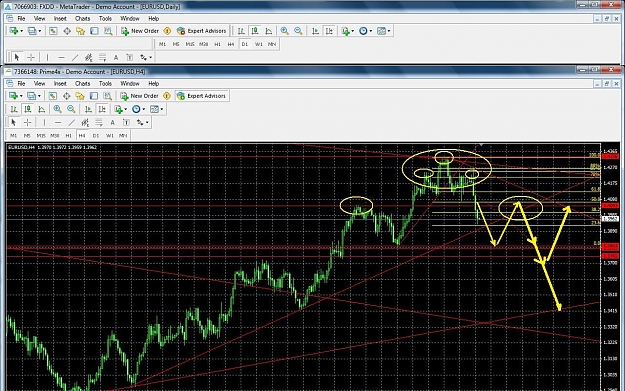Select the trendline tool in the Prime4x window
The width and height of the screenshot is (625, 391).
click(71, 122)
